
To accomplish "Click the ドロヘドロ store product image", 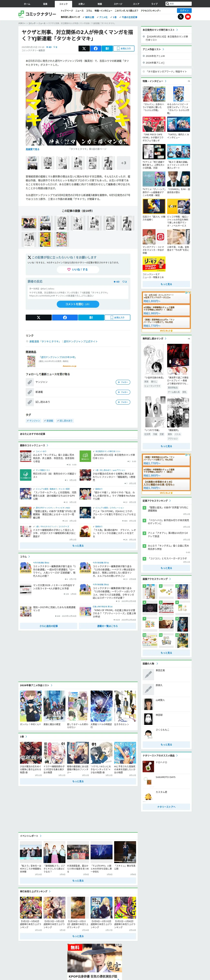I will (x=148, y=766).
